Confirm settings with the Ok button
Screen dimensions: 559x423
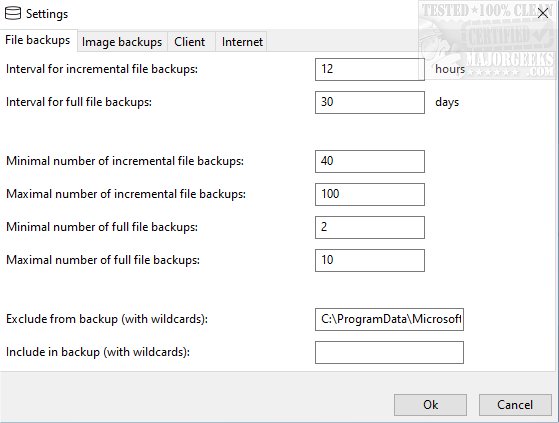[430, 404]
